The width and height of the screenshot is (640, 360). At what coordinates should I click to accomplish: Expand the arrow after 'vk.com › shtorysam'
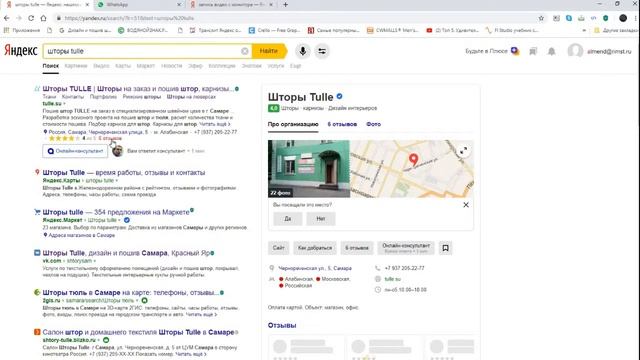[x=95, y=261]
